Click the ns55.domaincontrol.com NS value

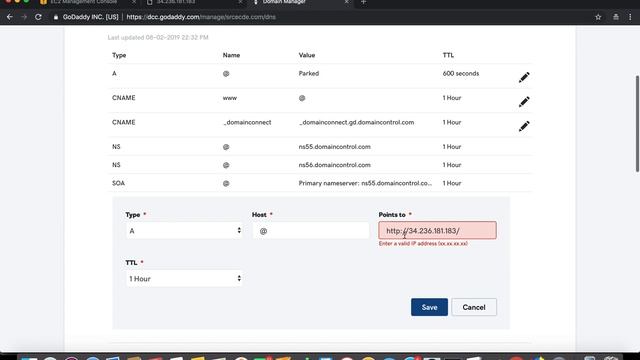coord(334,147)
